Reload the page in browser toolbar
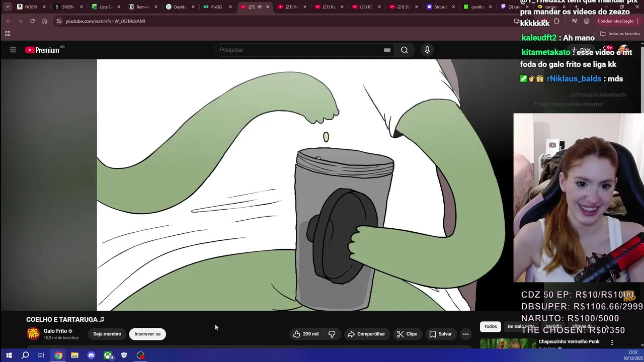Viewport: 644px width, 362px height. click(x=32, y=21)
